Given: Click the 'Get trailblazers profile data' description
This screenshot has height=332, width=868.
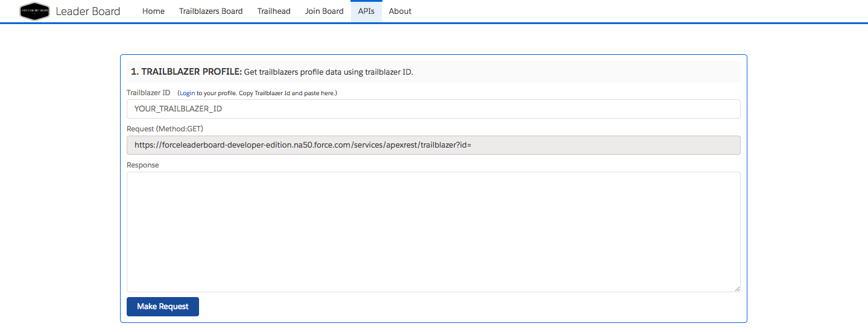Looking at the screenshot, I should 328,72.
